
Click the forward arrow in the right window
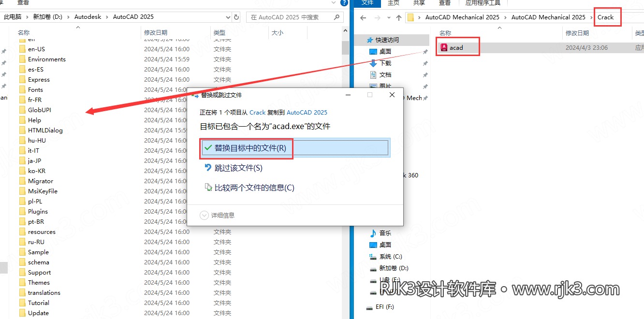coord(377,18)
